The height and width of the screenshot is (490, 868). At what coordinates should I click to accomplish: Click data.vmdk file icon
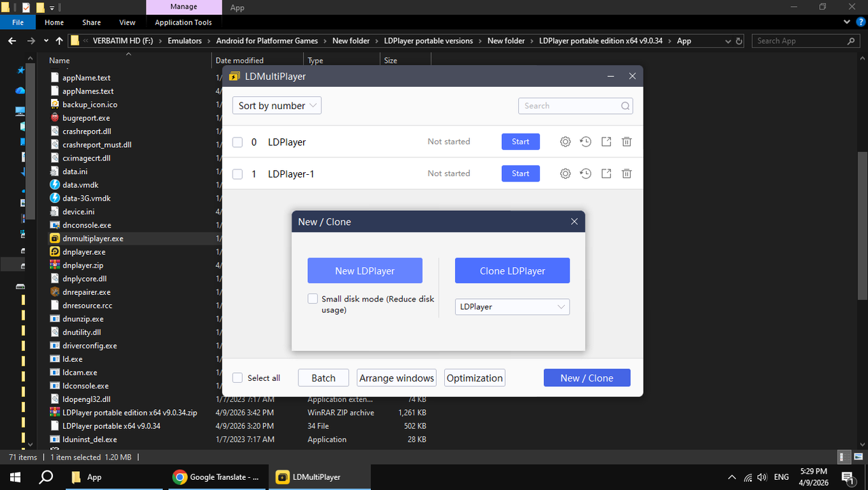pos(56,184)
